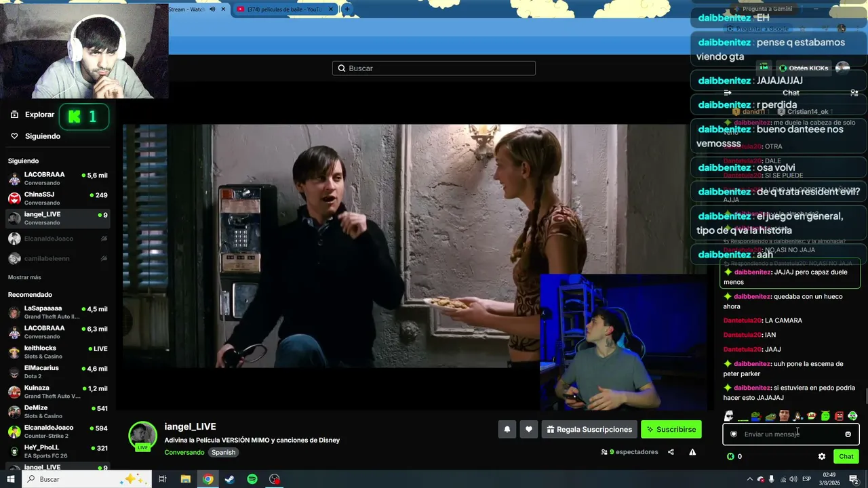Open DeMize Slots & Casino channel
Screen dimensions: 868x488
(58, 411)
